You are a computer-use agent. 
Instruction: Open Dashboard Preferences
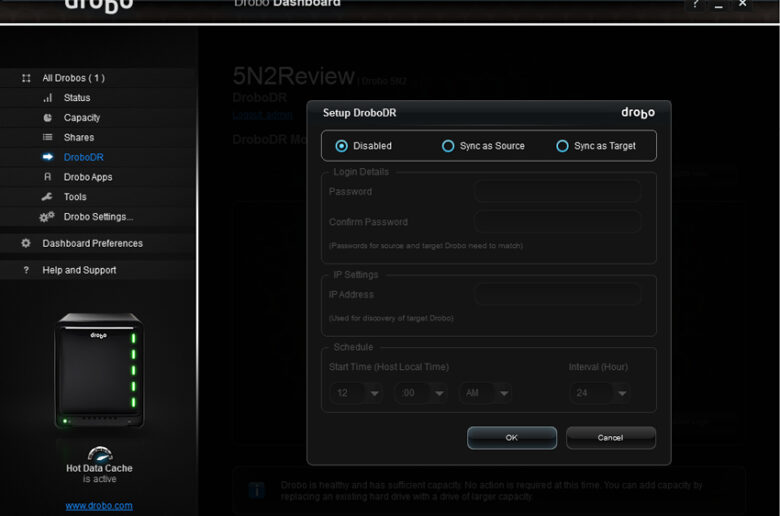click(x=93, y=243)
